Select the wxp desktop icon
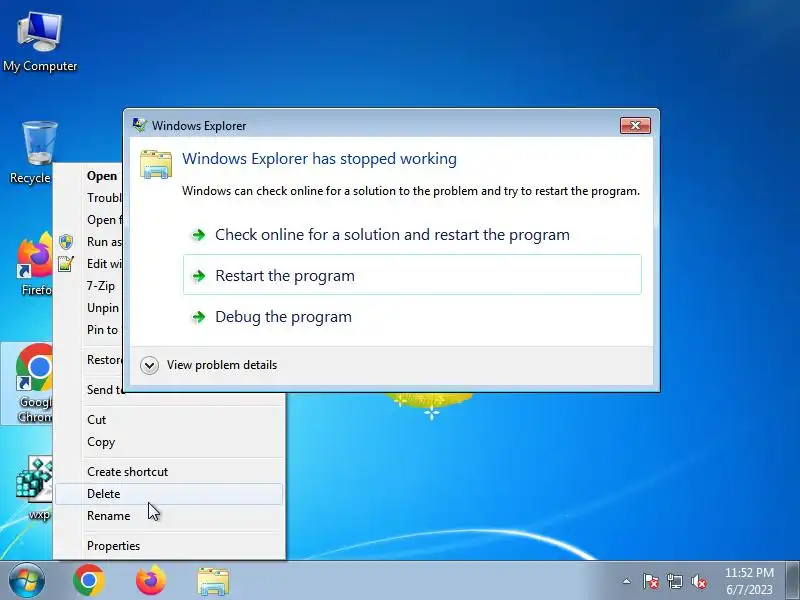The image size is (800, 600). coord(34,487)
